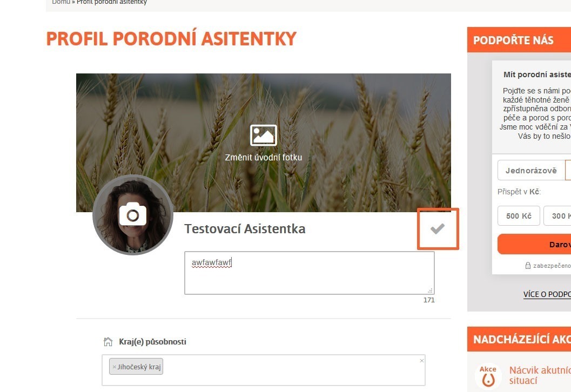Click the change cover photo image icon
571x392 pixels.
263,135
